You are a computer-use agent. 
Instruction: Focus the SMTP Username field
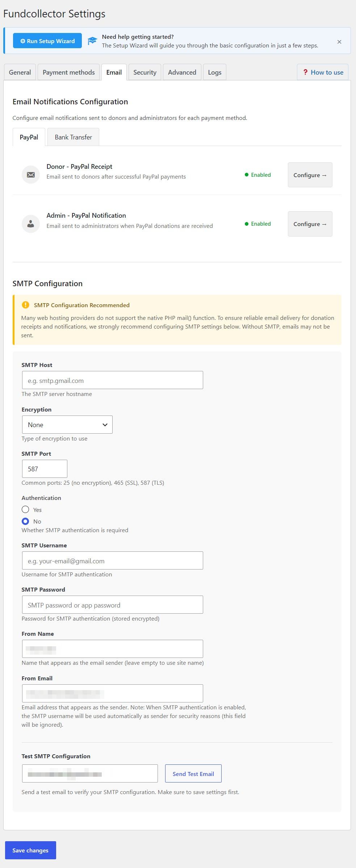(113, 560)
